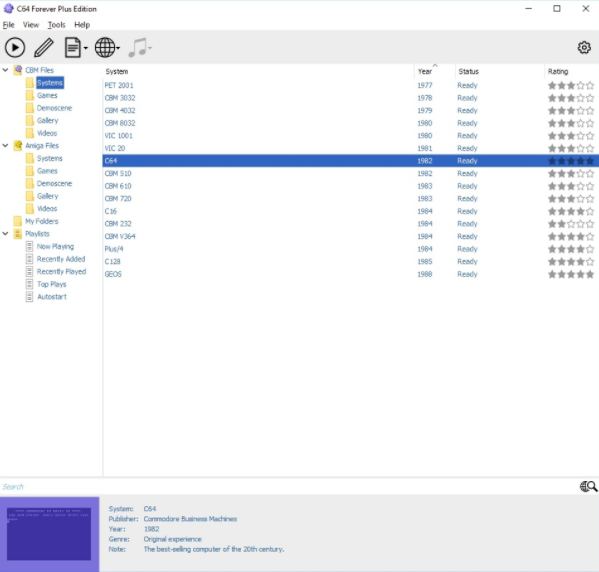Select the VIC 20 system row
This screenshot has width=599, height=572.
[351, 148]
